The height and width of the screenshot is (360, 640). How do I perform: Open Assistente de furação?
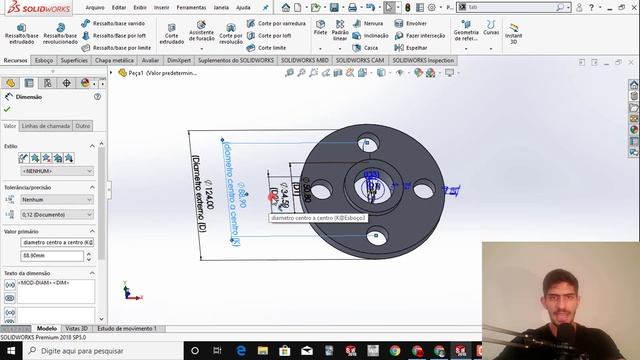(x=201, y=32)
